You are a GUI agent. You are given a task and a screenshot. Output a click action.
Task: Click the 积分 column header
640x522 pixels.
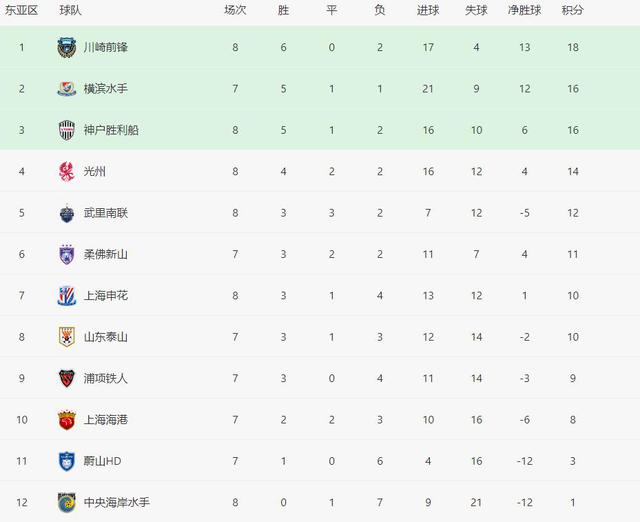pos(573,11)
